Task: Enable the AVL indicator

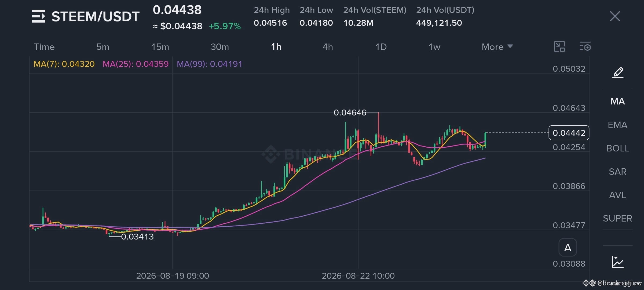Action: [x=617, y=195]
